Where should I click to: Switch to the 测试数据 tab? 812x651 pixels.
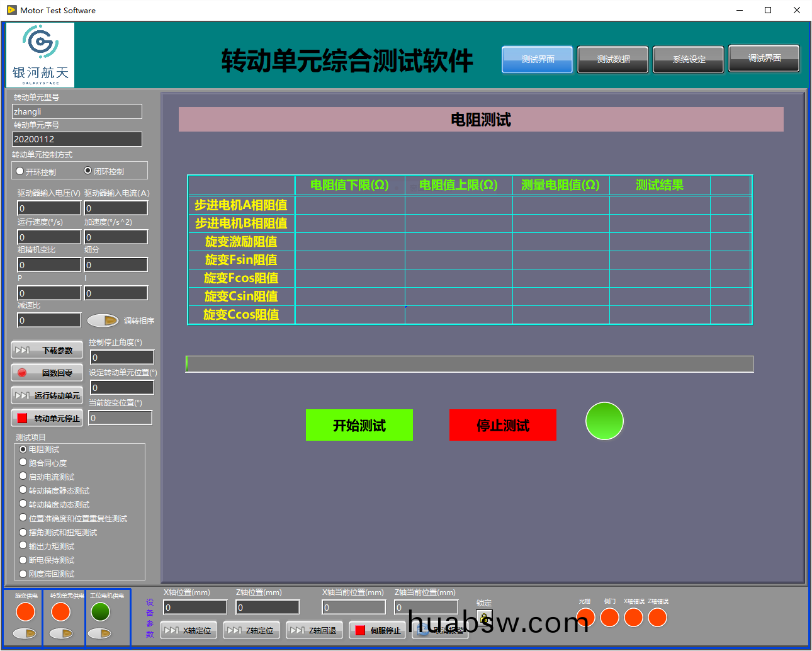pyautogui.click(x=612, y=59)
